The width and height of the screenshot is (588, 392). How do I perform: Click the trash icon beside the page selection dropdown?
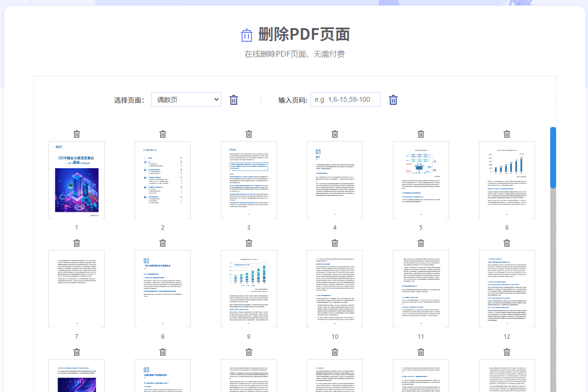[x=233, y=99]
